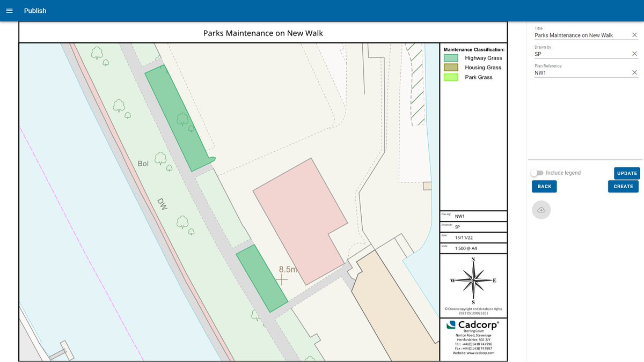Clear the Title field using its X icon
The width and height of the screenshot is (644, 362).
tap(634, 34)
